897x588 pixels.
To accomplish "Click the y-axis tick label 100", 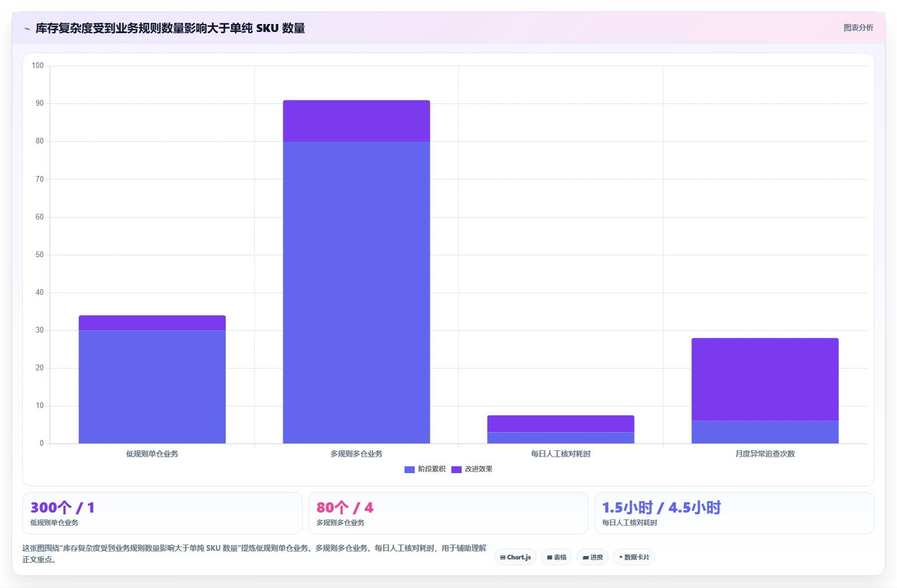I will pyautogui.click(x=38, y=66).
